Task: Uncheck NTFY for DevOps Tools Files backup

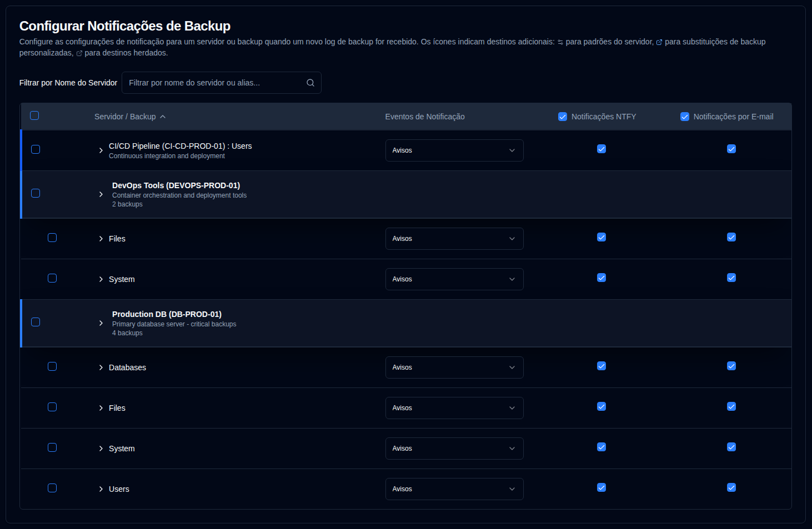Action: coord(602,237)
